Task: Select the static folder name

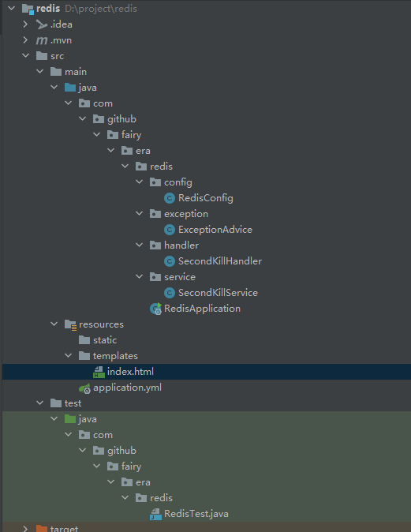Action: (x=105, y=340)
